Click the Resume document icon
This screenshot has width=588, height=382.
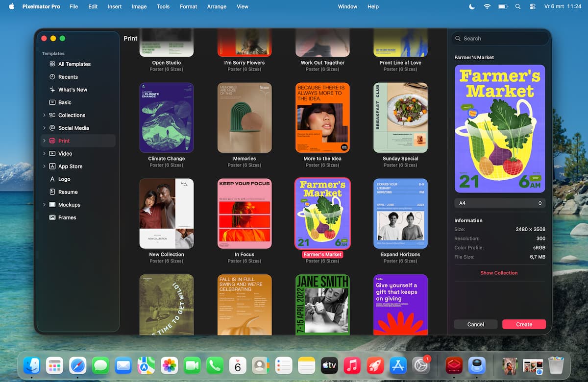(x=52, y=192)
